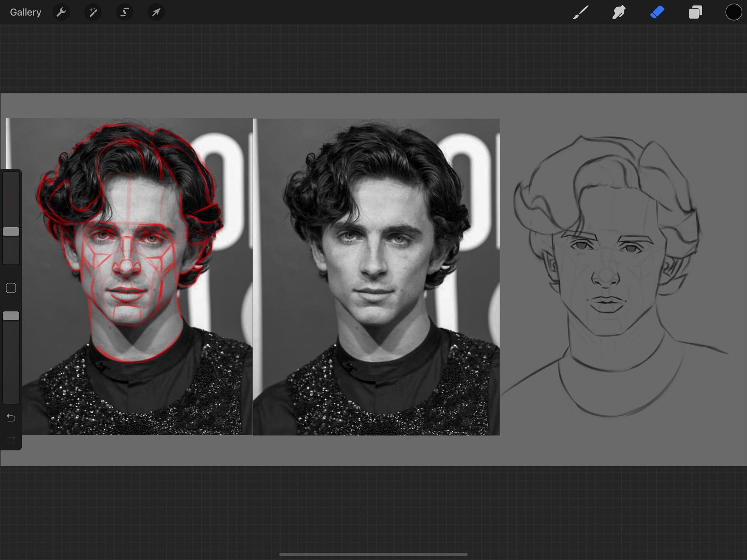Screen dimensions: 747x560
Task: Select the Brush tool
Action: (x=580, y=12)
